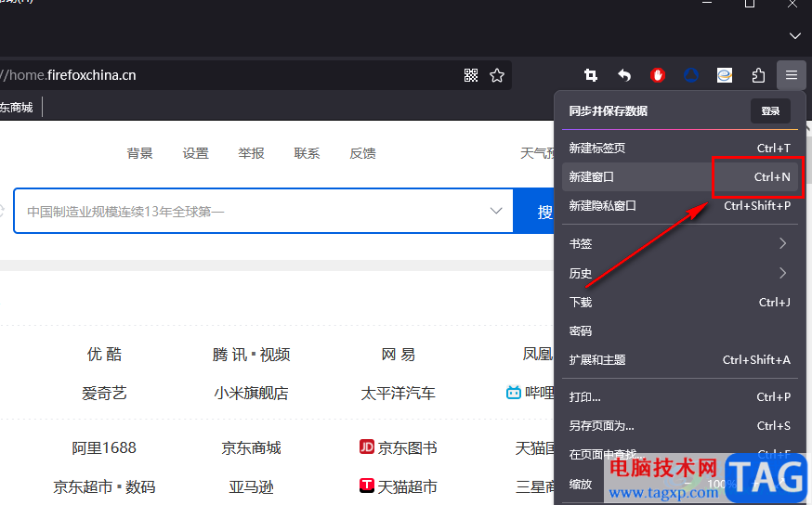Expand the tab list chevron

point(795,35)
